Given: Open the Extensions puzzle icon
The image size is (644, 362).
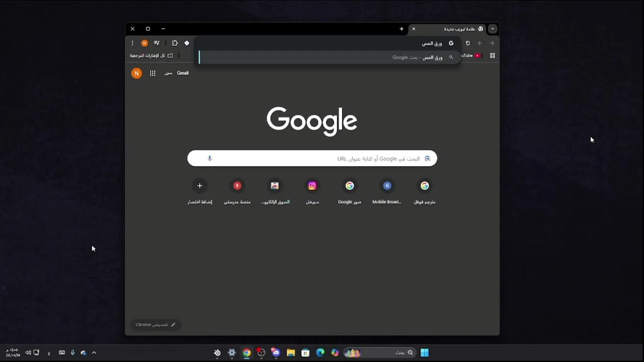Looking at the screenshot, I should click(x=175, y=43).
